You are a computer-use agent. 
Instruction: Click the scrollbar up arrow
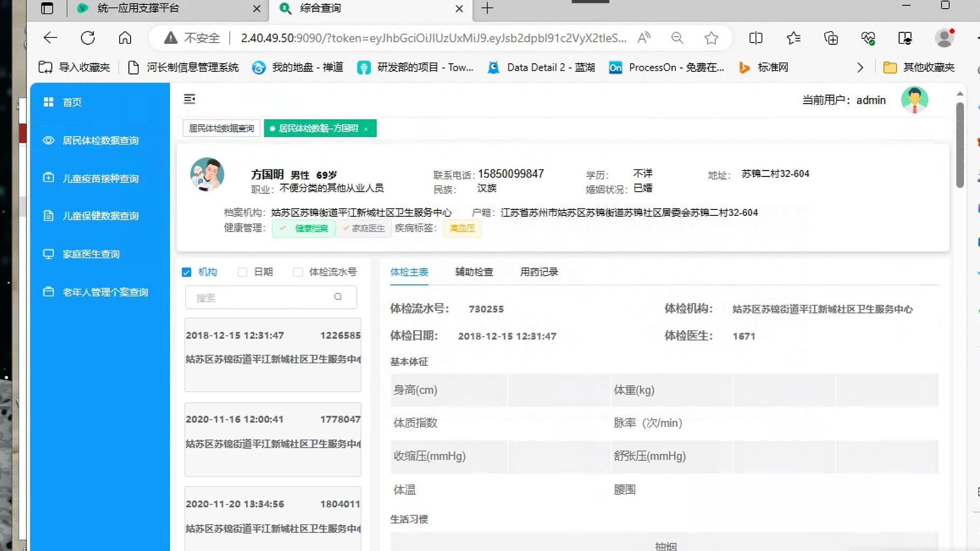coord(960,94)
